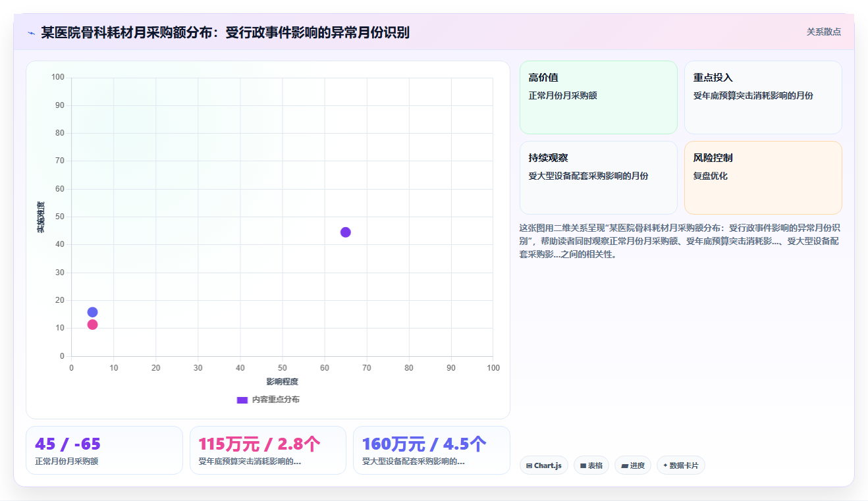Image resolution: width=868 pixels, height=501 pixels.
Task: Click the lightning icon beside the title
Action: (31, 33)
